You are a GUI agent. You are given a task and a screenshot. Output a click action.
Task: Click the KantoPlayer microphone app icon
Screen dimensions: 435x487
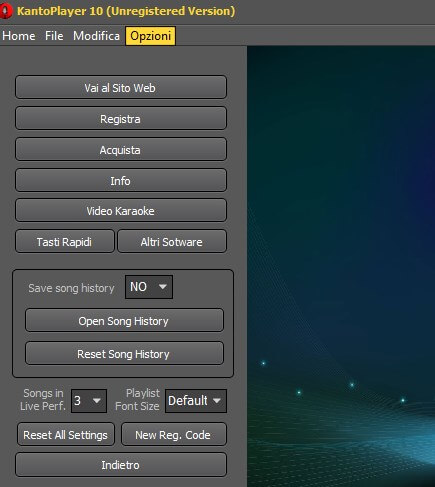(6, 11)
